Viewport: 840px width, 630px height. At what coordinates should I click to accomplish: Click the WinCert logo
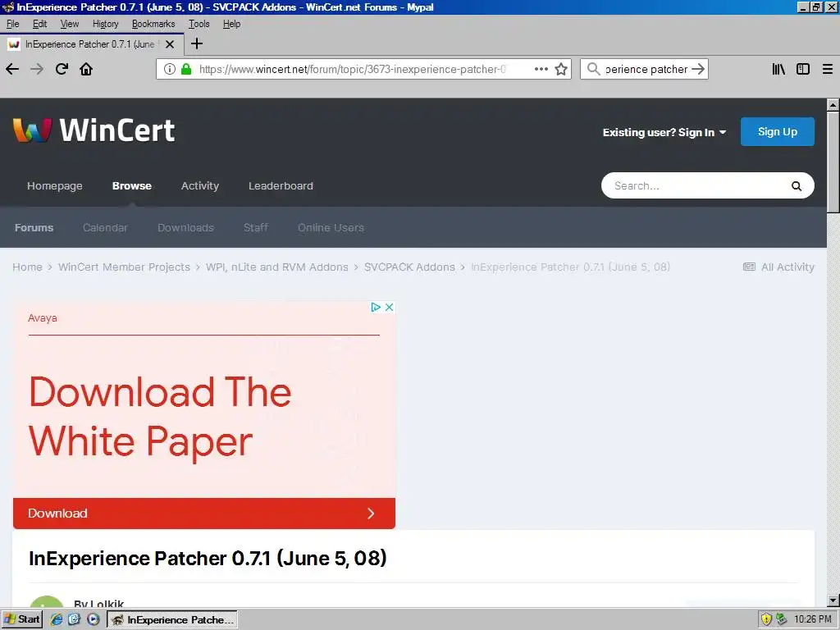[94, 130]
